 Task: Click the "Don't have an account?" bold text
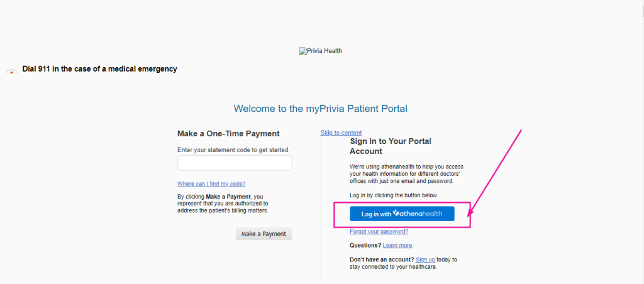click(x=382, y=259)
